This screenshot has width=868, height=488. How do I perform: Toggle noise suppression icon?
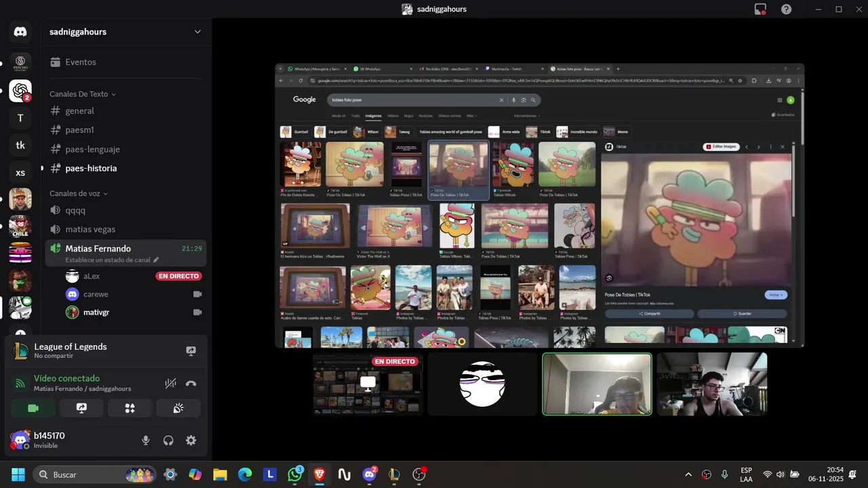coord(170,383)
